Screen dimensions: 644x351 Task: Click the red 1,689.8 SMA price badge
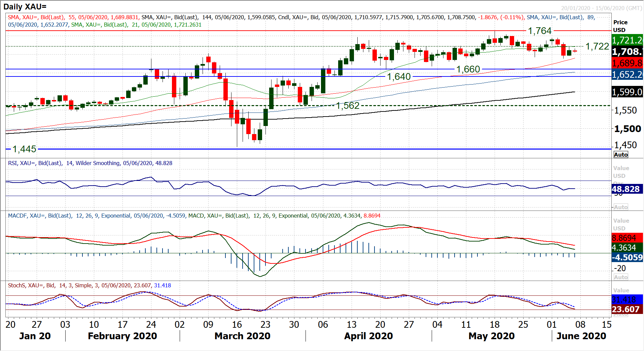coord(627,63)
